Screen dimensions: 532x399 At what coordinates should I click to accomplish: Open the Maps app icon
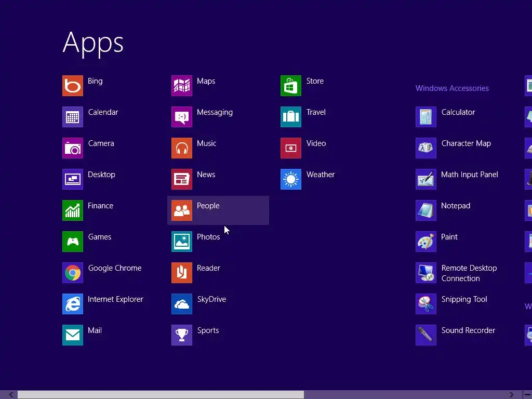[x=182, y=86]
